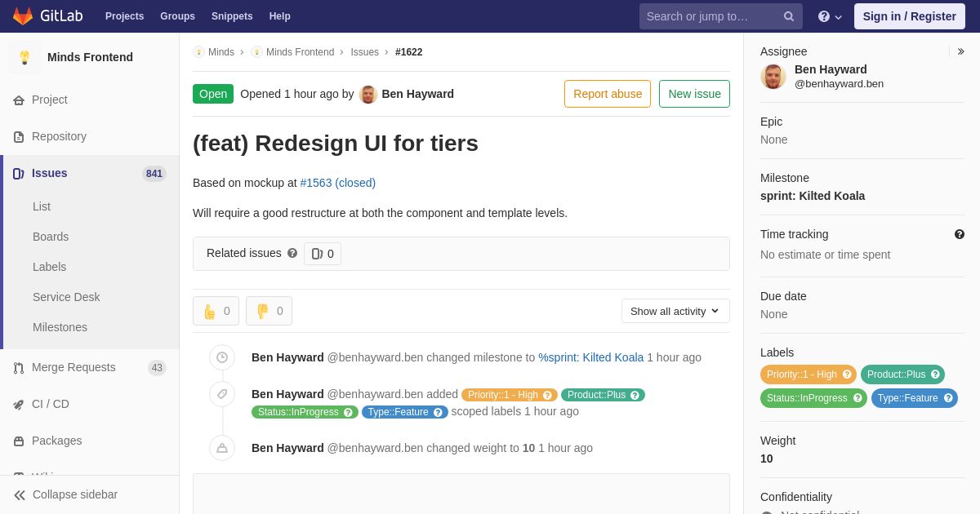Click the Type::Feature label in sidebar

click(x=907, y=398)
